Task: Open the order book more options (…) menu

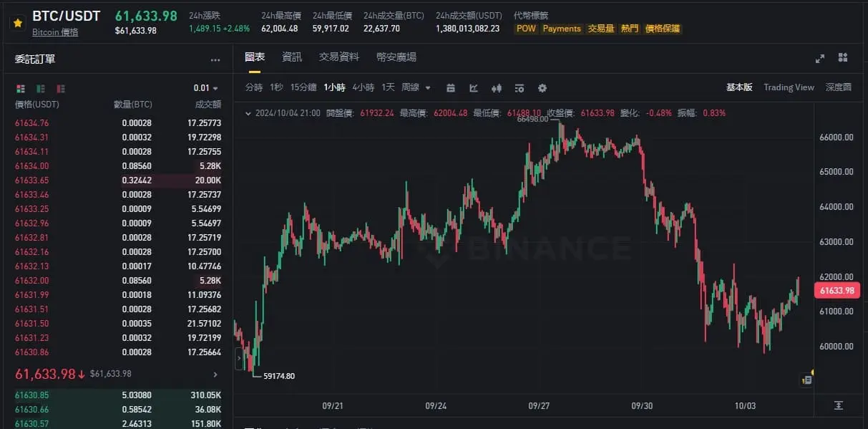Action: (215, 60)
